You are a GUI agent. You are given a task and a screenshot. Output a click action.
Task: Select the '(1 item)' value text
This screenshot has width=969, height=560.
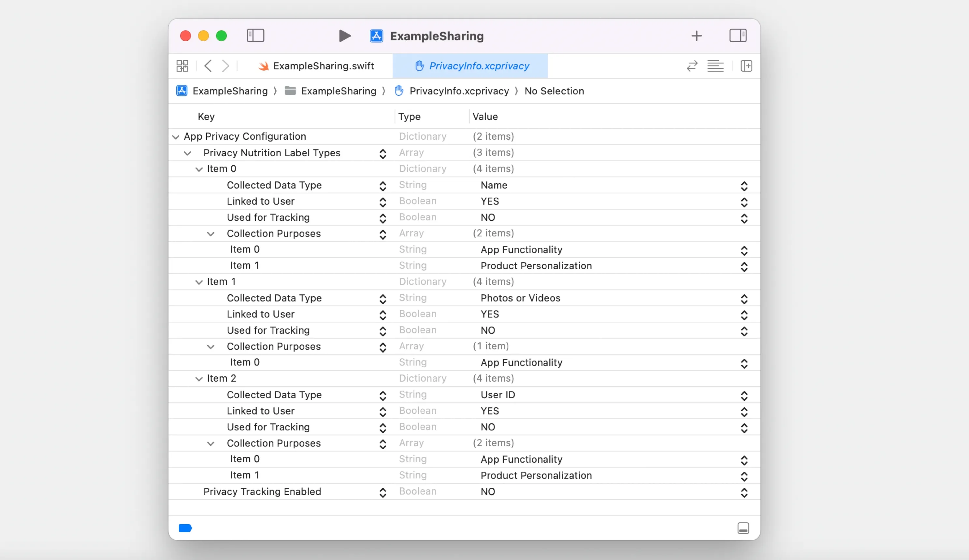click(491, 346)
